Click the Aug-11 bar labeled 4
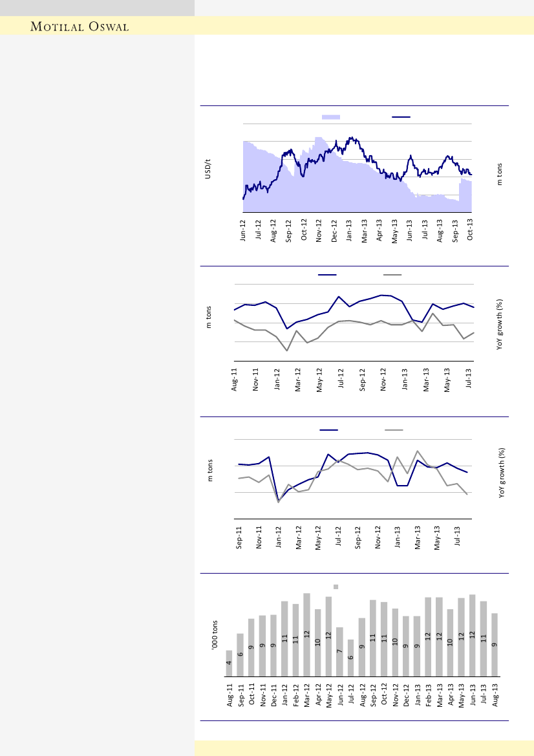Screen dimensions: 534x756 pyautogui.click(x=229, y=664)
